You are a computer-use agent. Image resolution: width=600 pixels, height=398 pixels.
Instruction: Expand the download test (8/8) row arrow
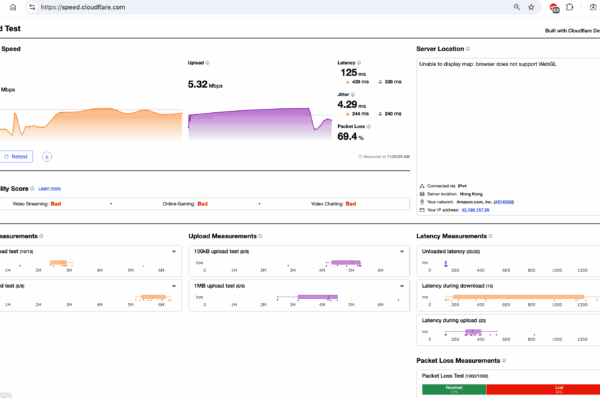pos(174,286)
